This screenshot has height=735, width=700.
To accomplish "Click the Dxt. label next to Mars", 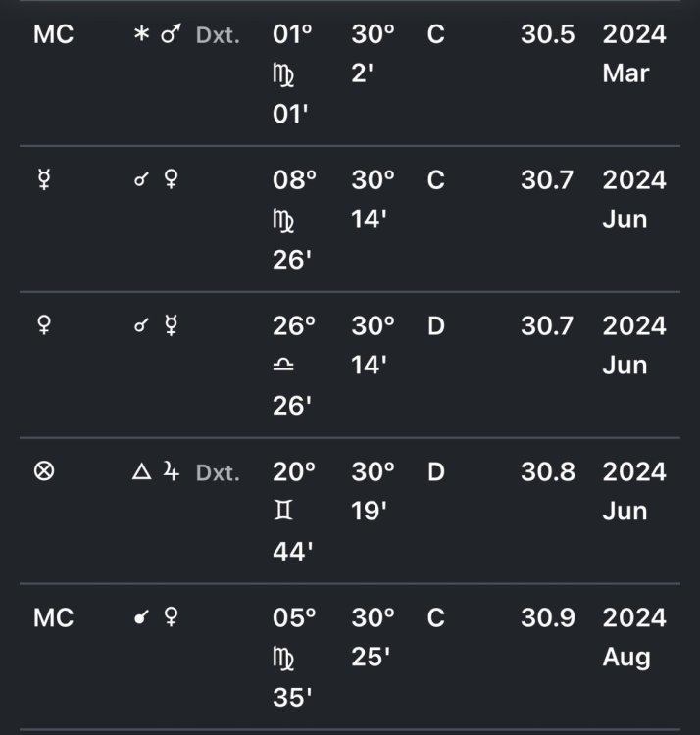I will pos(217,37).
